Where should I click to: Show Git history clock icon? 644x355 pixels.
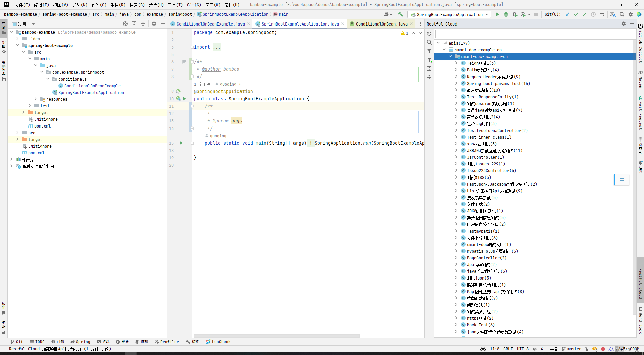pos(593,14)
